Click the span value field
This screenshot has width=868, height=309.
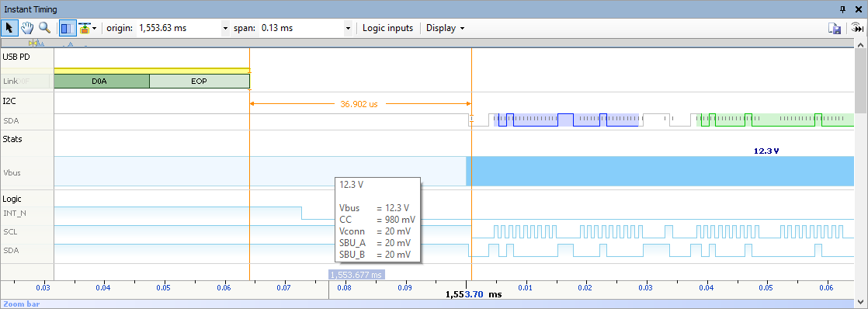pos(301,28)
